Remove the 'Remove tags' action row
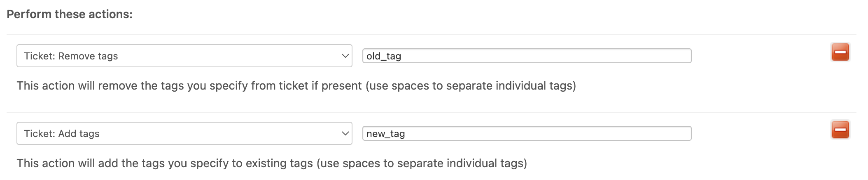Screen dimensions: 868x180 click(840, 52)
